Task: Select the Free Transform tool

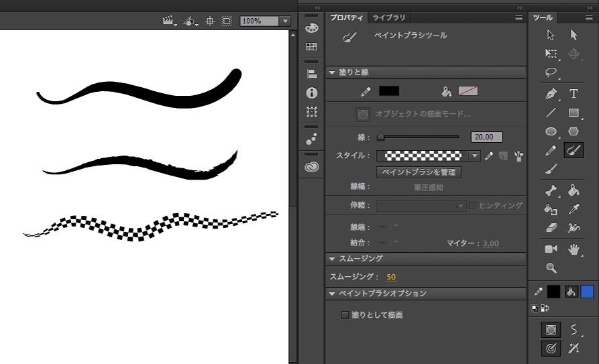Action: coord(551,54)
